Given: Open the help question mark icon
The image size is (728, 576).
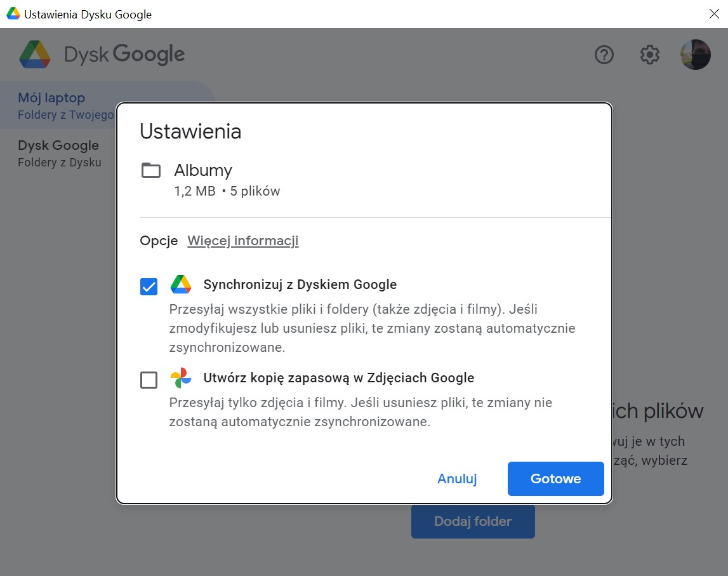Looking at the screenshot, I should coord(604,55).
